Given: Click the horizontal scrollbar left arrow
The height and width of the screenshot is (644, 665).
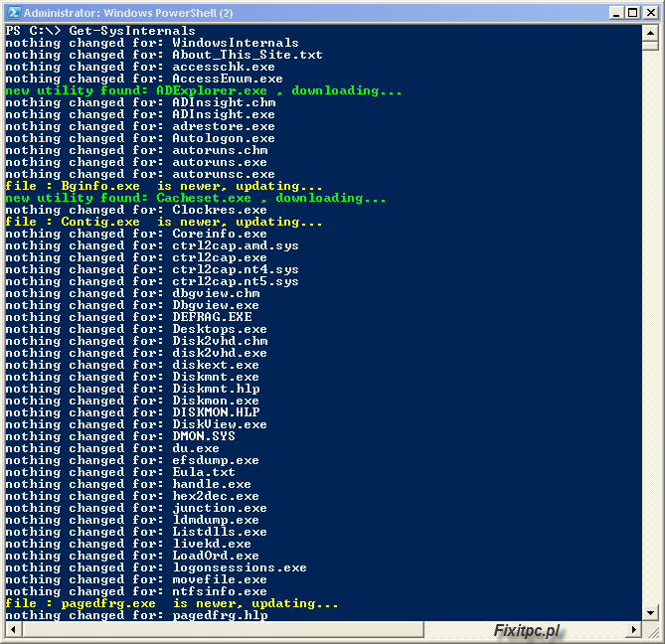Looking at the screenshot, I should click(x=13, y=629).
